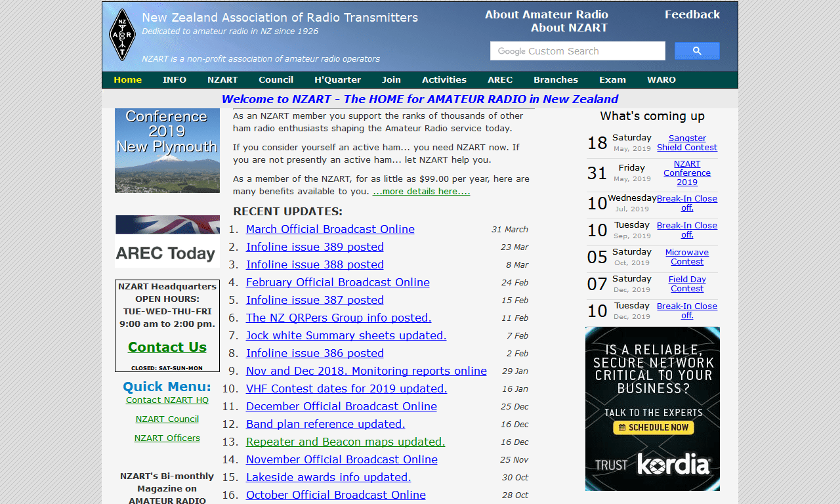This screenshot has height=504, width=840.
Task: Open Break-In Close off September link
Action: tap(687, 230)
